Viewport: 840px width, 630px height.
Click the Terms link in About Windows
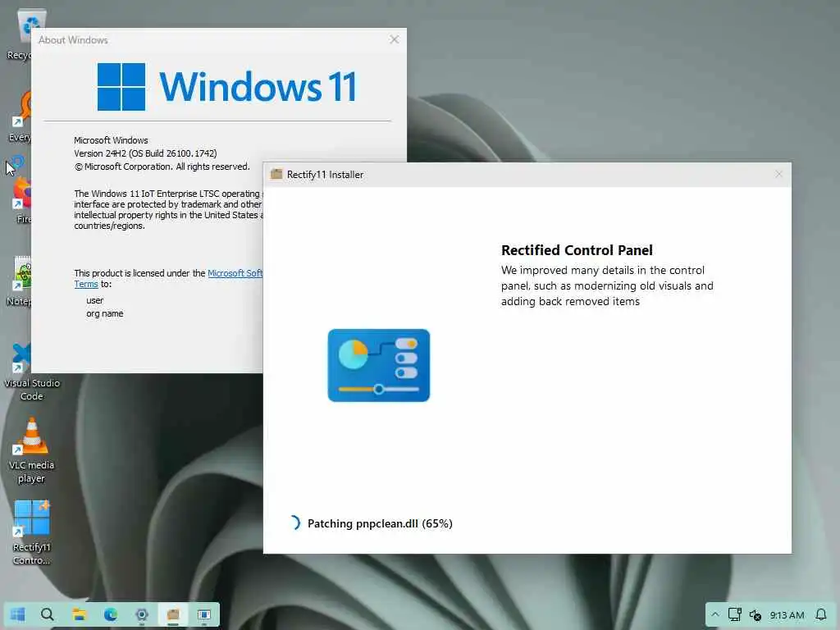coord(86,284)
